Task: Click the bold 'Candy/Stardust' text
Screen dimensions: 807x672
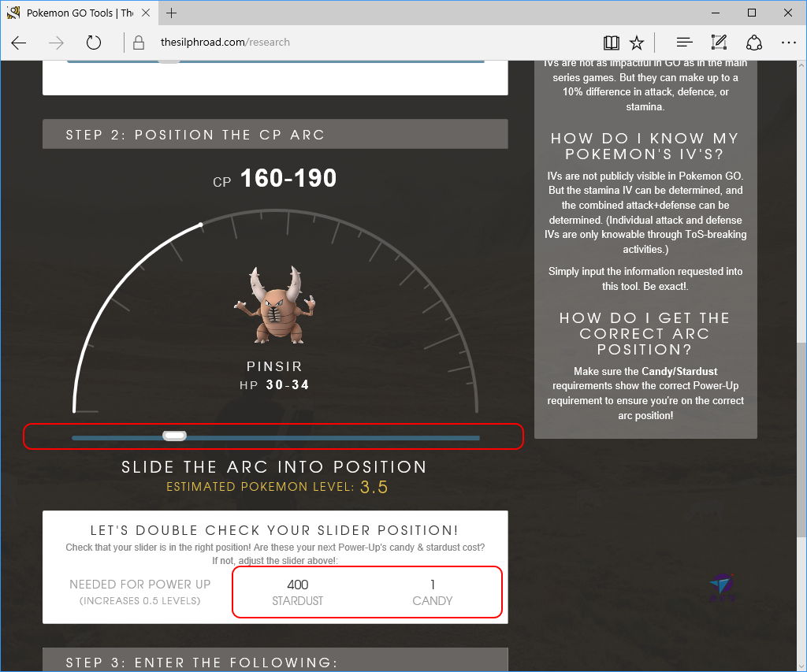Action: tap(679, 372)
